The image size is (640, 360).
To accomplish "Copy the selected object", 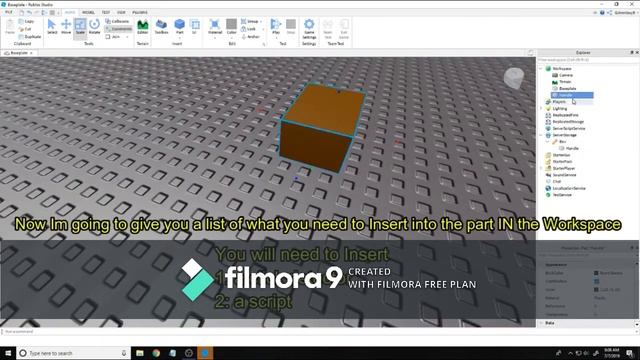I will tap(27, 21).
